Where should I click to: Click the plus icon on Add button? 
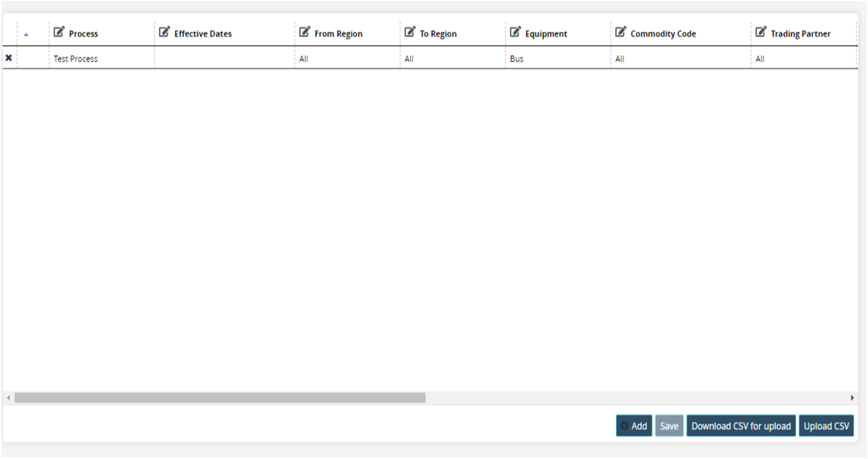[624, 426]
